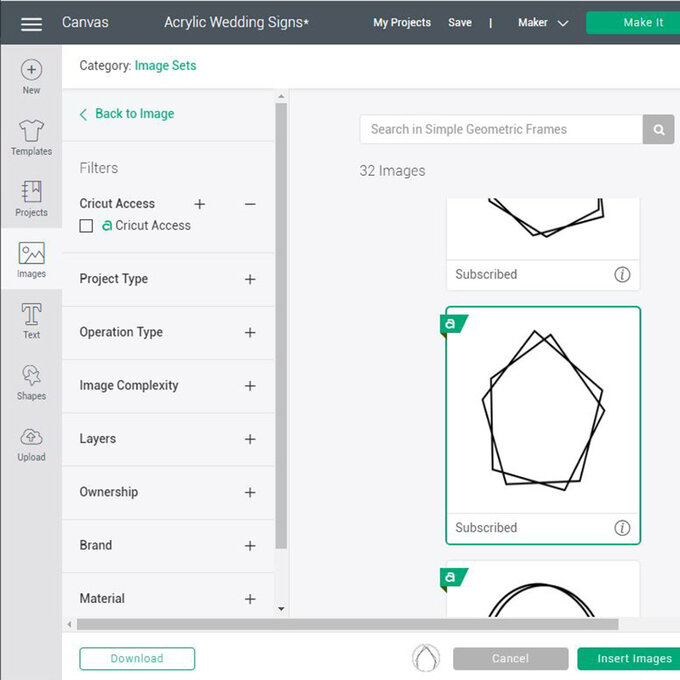
Task: Open My Projects in the top bar
Action: 402,22
